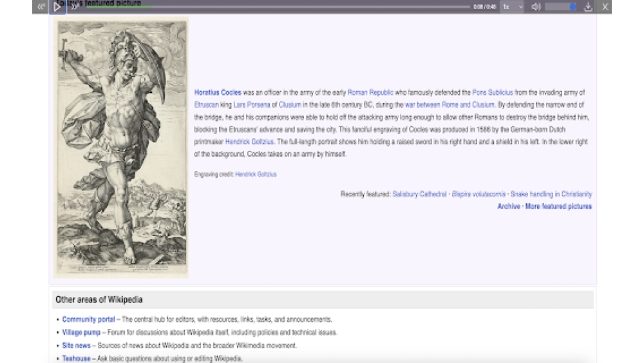
Task: Mute audio with the speaker icon
Action: click(536, 6)
